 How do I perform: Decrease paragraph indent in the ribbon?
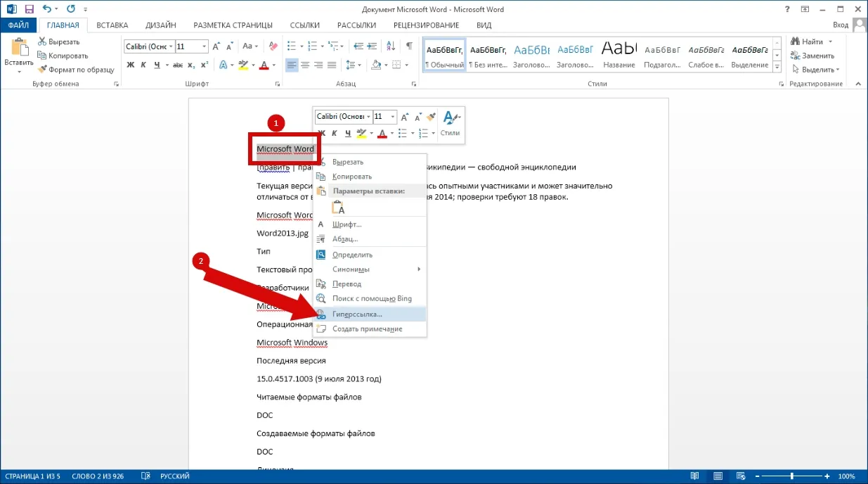tap(358, 46)
